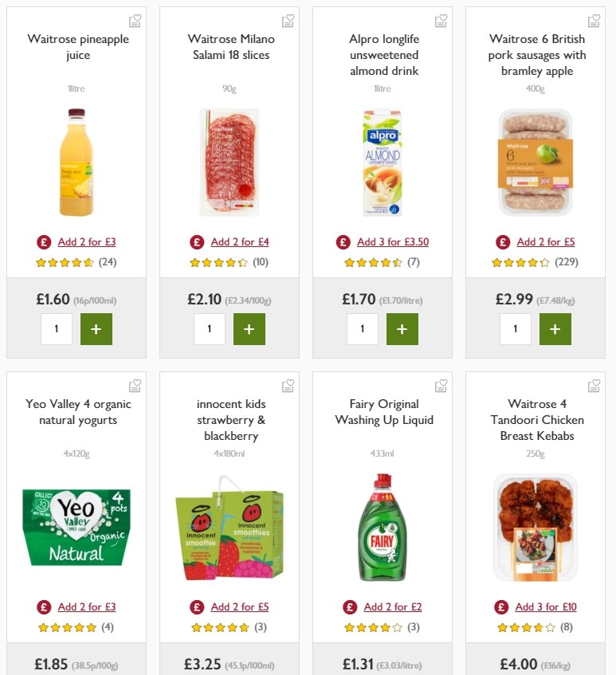This screenshot has height=675, width=616.
Task: Open 'Add 3 for £3.50' Alpro offer
Action: pyautogui.click(x=391, y=241)
